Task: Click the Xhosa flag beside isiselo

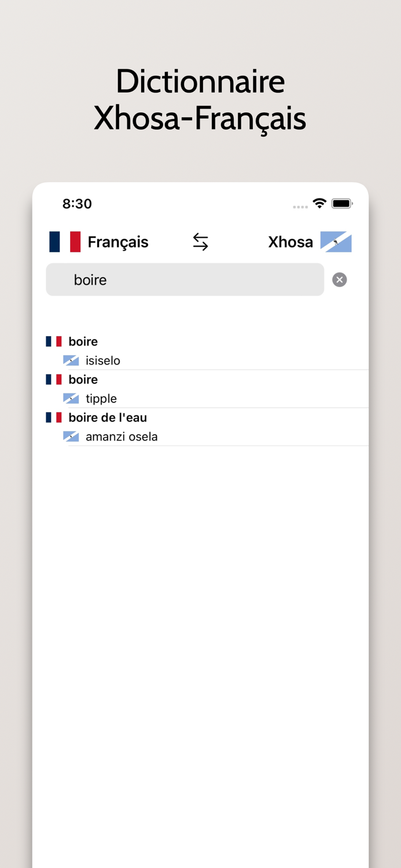Action: [x=71, y=360]
